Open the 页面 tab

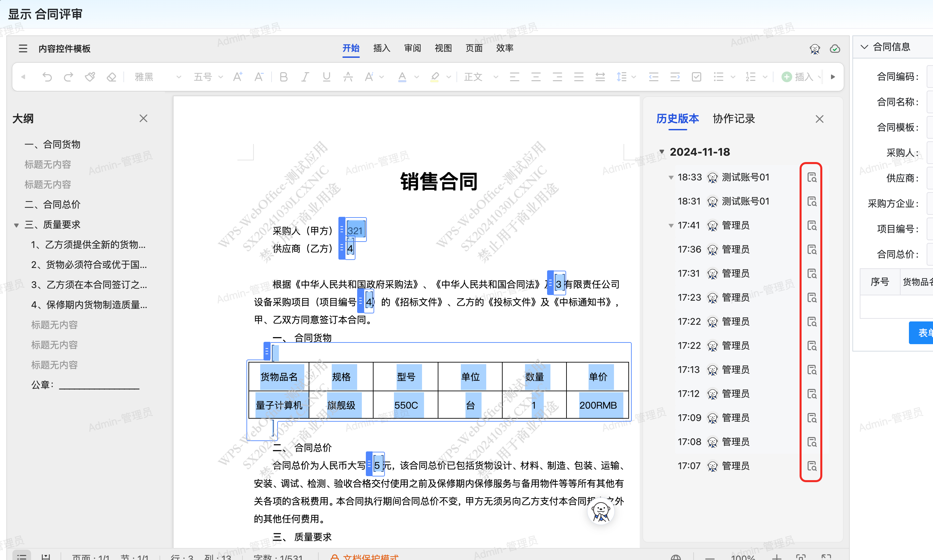474,48
